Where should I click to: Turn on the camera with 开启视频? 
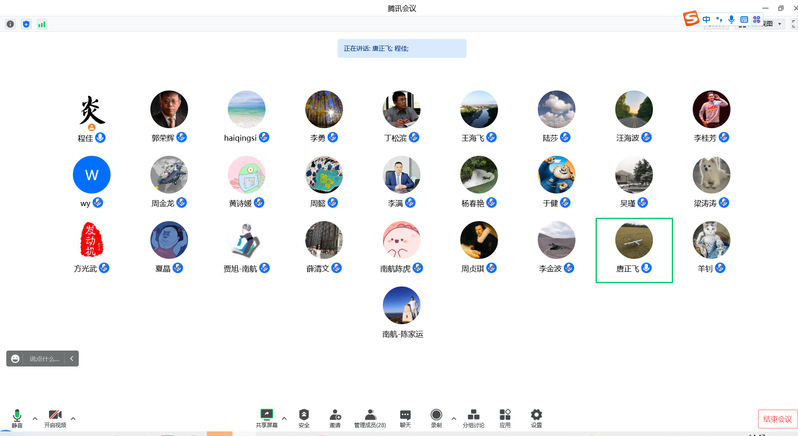point(55,415)
